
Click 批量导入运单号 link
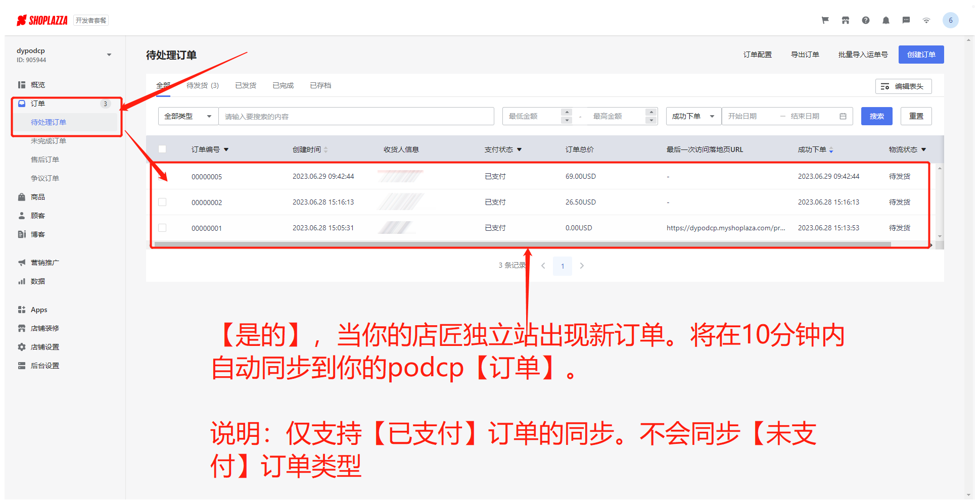pos(863,55)
